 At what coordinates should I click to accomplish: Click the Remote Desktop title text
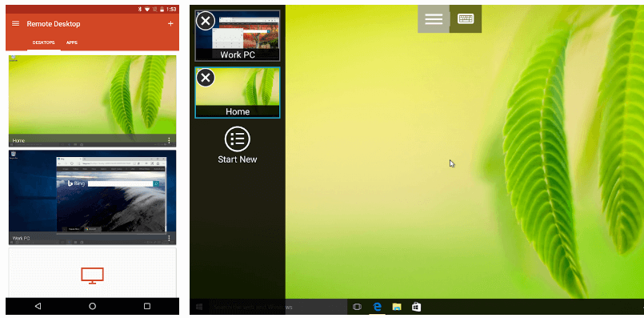54,24
